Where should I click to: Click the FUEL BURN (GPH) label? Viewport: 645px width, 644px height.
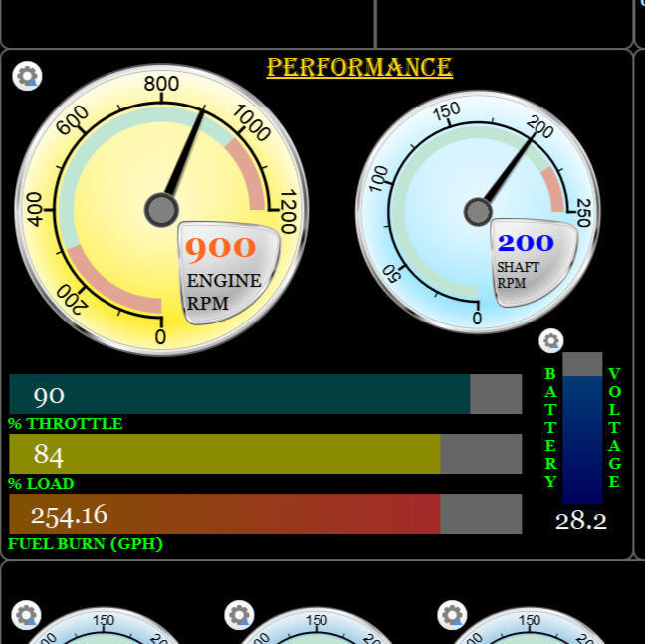86,544
